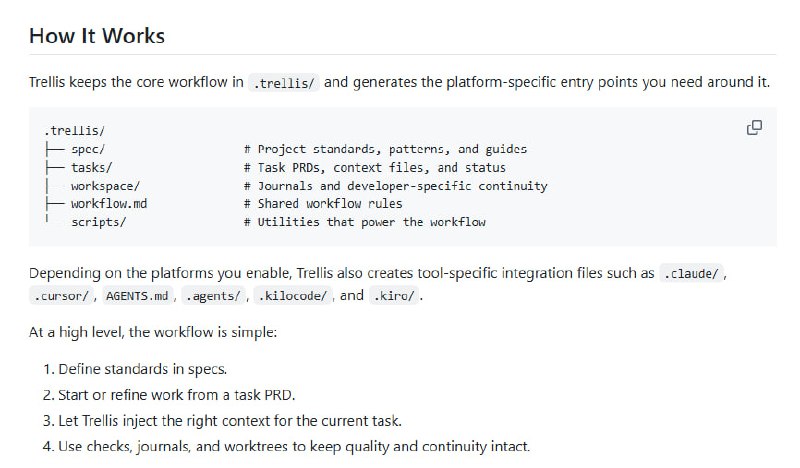Click the workflow.md file entry in the tree
The height and width of the screenshot is (468, 800).
pyautogui.click(x=109, y=204)
